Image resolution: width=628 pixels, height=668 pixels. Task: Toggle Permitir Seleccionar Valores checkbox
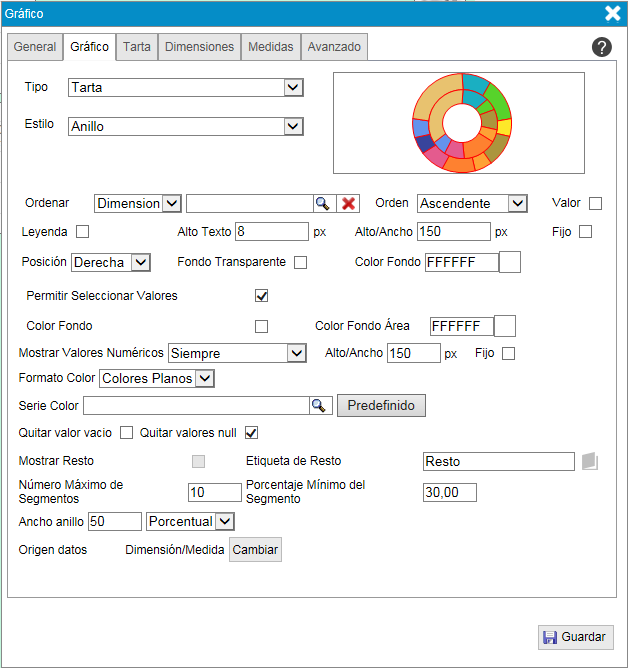pos(262,296)
